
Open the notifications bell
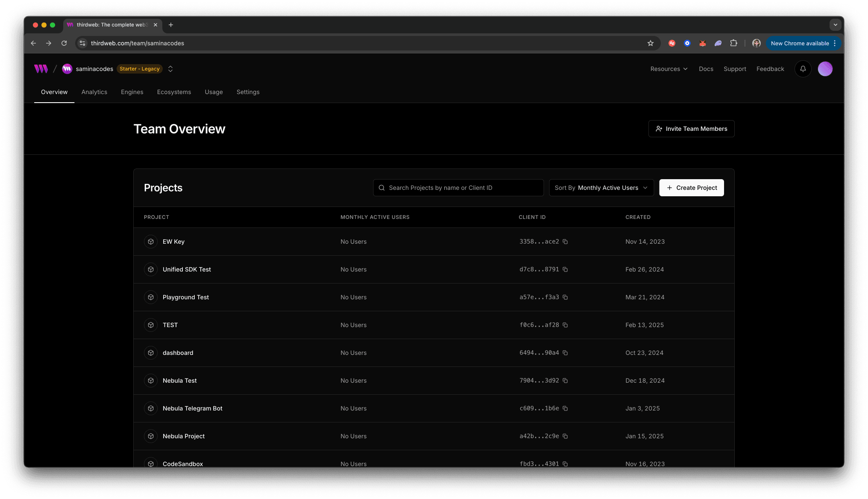pyautogui.click(x=803, y=69)
